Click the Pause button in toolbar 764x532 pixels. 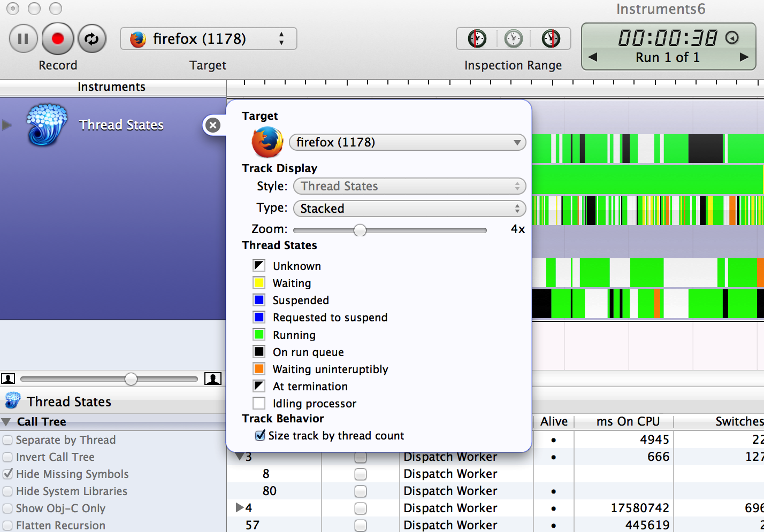(23, 39)
